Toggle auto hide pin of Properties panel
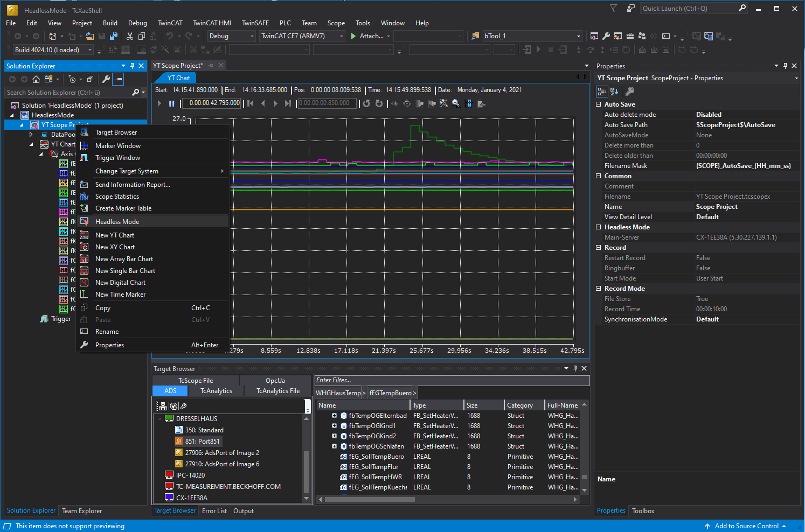This screenshot has height=532, width=805. 786,66
